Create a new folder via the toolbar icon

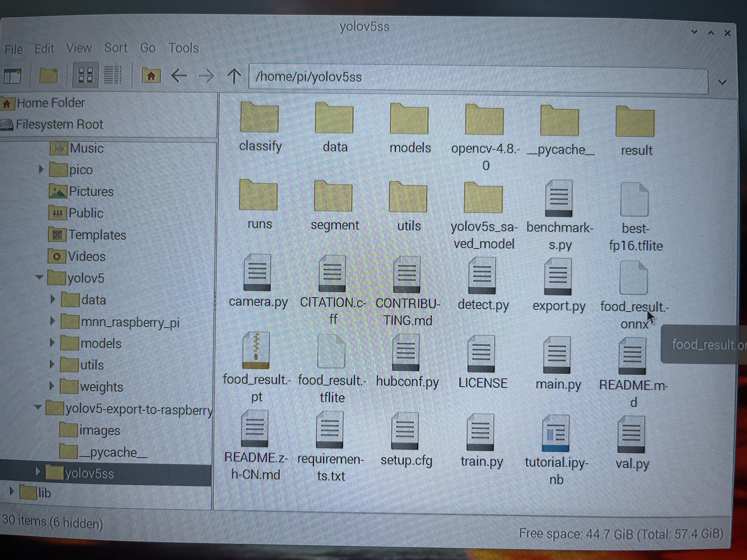pyautogui.click(x=48, y=75)
